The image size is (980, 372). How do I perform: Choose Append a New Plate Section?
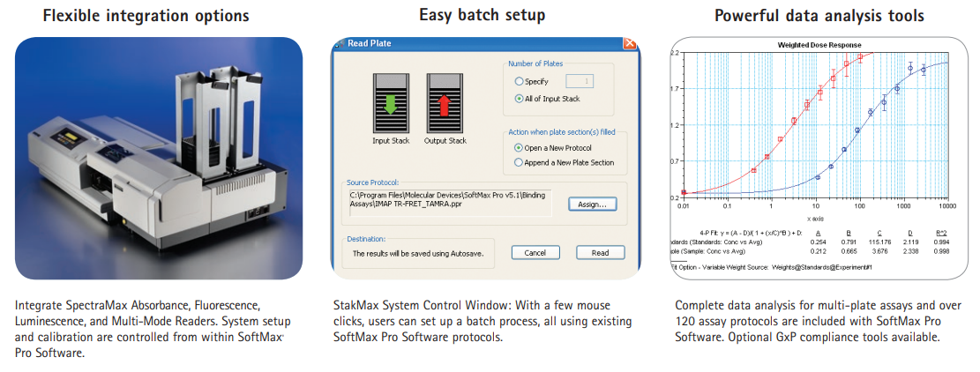click(x=519, y=162)
